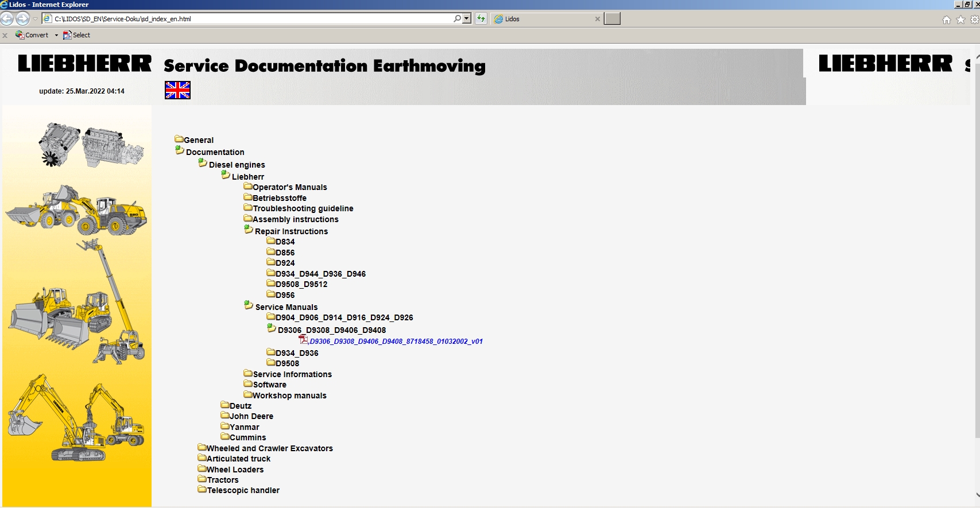
Task: Open the Workshop manuals folder
Action: tap(285, 395)
